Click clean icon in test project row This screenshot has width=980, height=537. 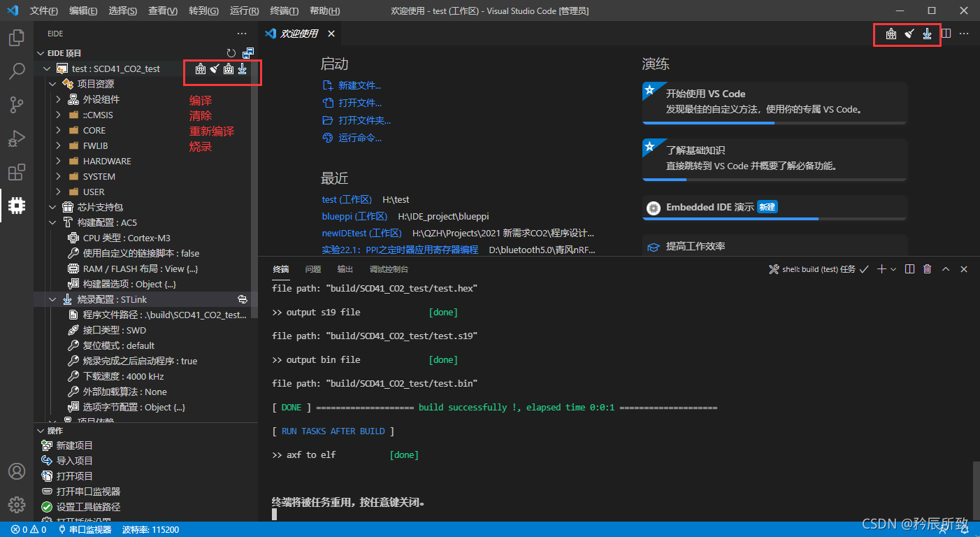coord(215,69)
